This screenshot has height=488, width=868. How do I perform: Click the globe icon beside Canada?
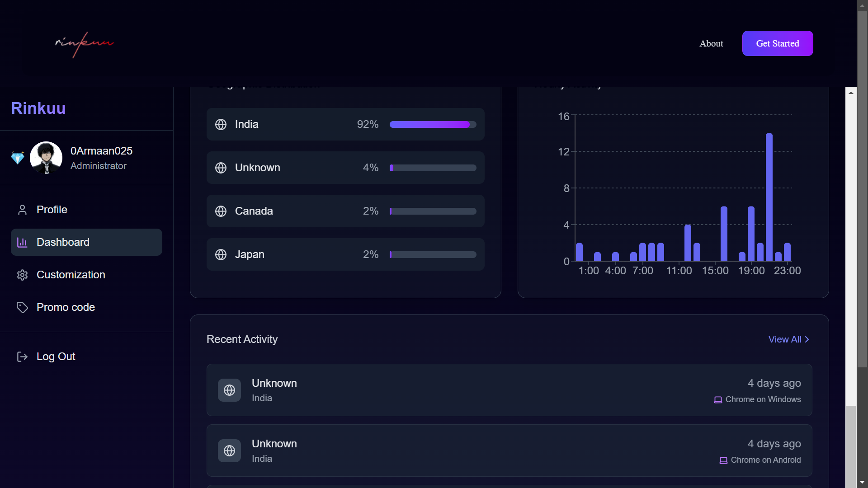point(221,211)
